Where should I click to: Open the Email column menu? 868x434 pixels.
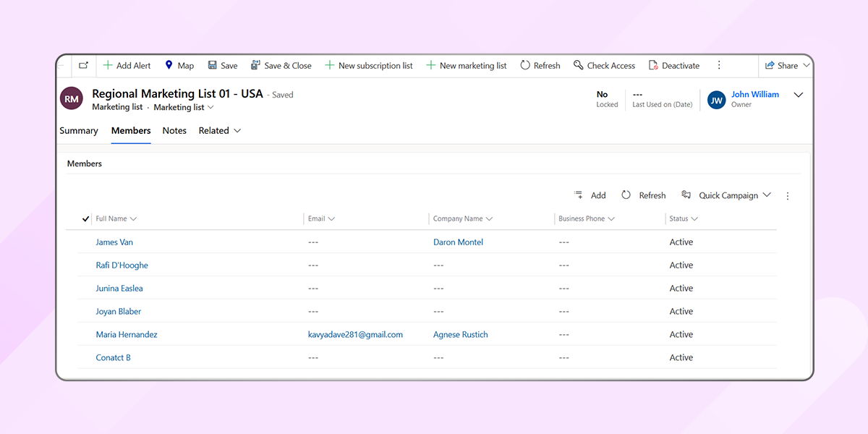point(321,218)
